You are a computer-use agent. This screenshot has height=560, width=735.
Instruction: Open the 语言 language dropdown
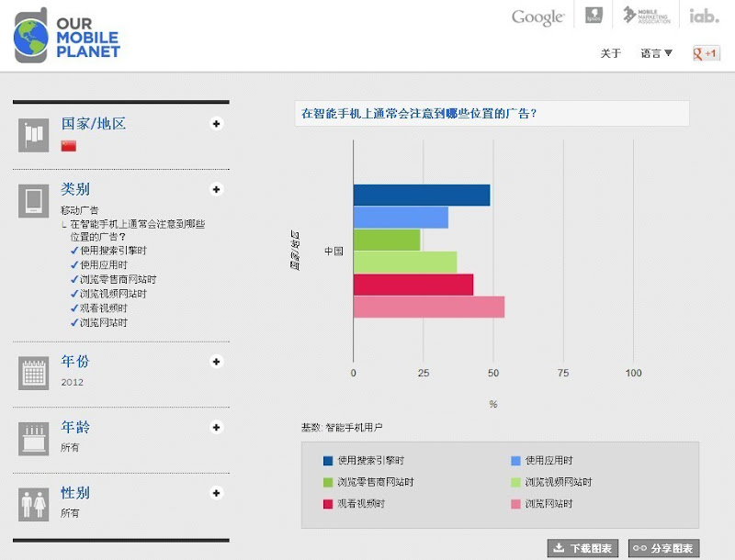[656, 53]
